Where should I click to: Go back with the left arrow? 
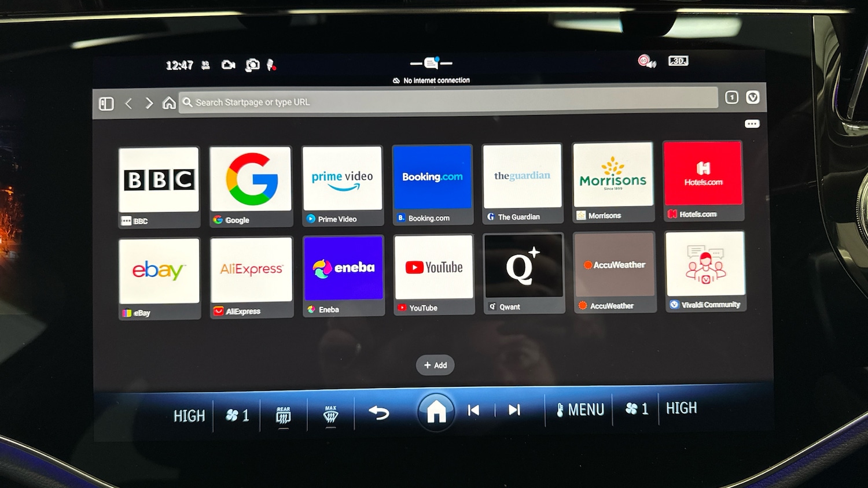coord(128,103)
